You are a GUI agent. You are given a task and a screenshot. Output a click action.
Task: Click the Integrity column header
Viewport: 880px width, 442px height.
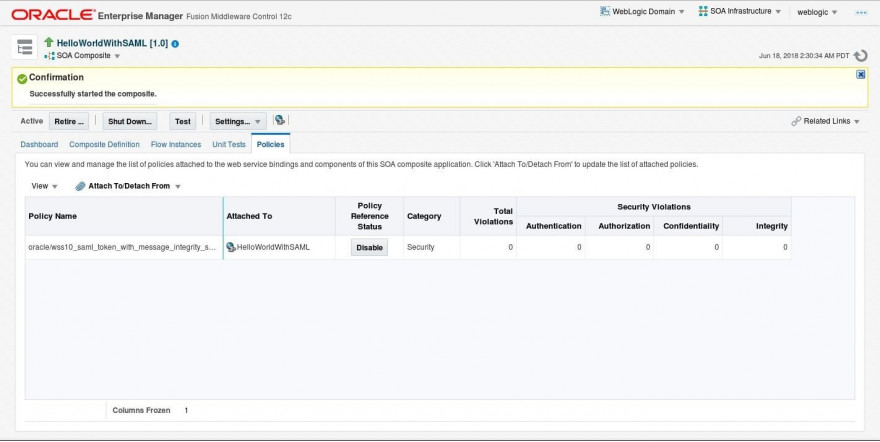757,226
